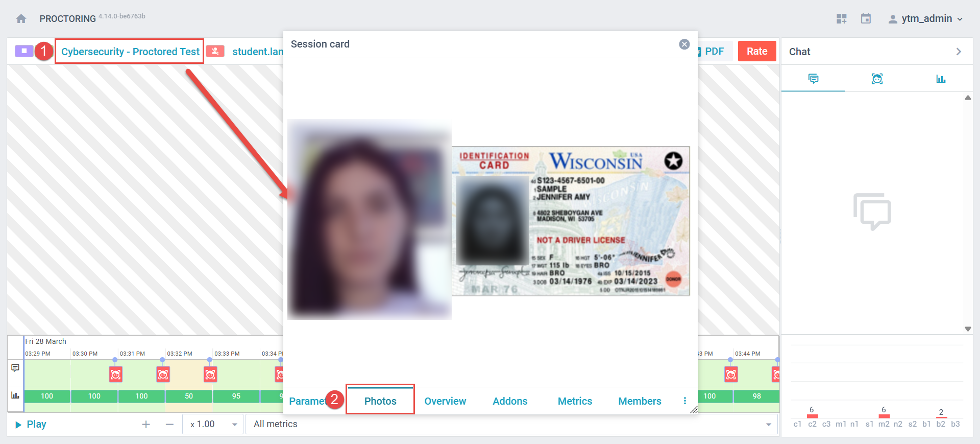Open the Session card more options menu

click(684, 401)
